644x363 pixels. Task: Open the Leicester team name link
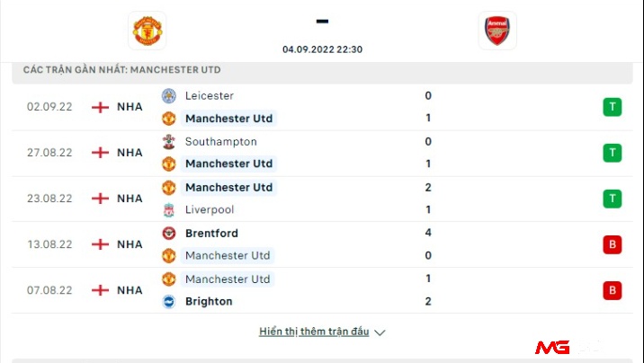tap(210, 96)
